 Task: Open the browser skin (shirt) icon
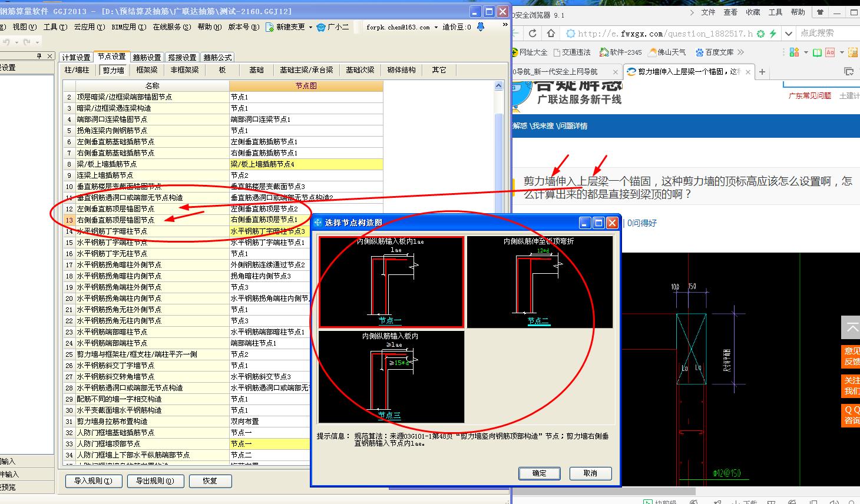pyautogui.click(x=819, y=12)
